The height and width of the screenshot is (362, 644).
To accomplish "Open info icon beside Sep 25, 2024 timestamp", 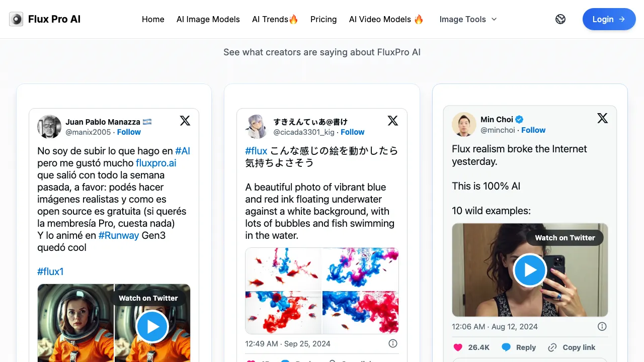I will click(x=393, y=343).
